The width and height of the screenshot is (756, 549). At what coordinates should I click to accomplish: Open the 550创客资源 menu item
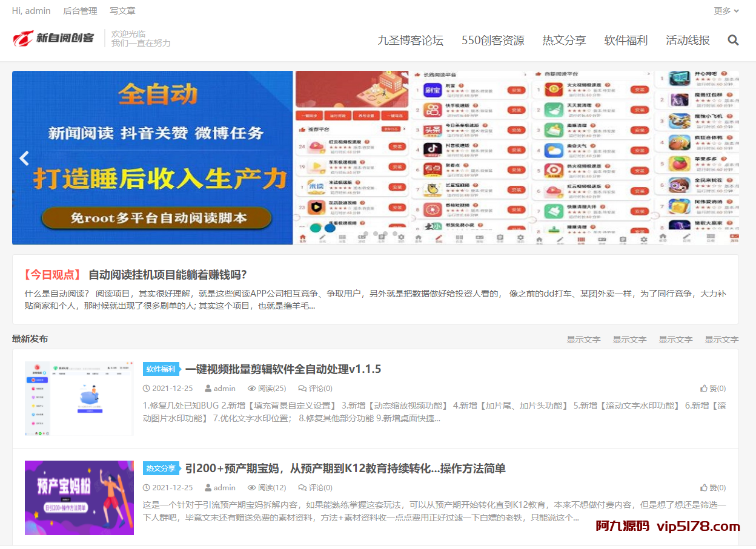tap(492, 41)
